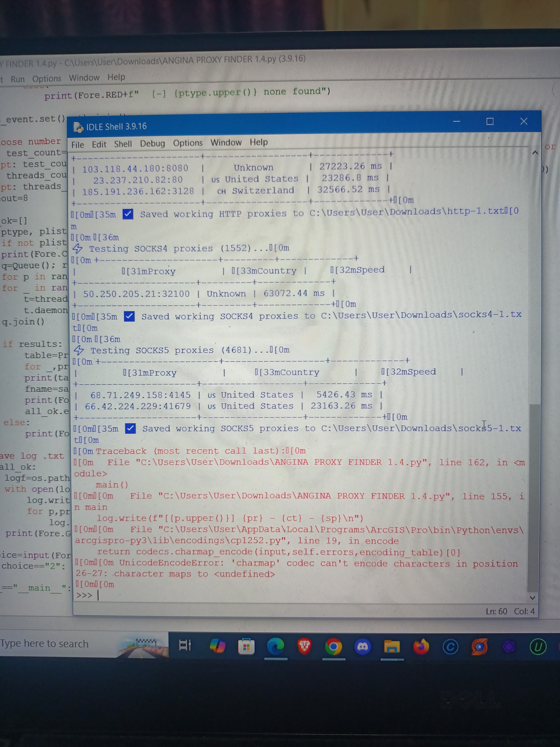Switch to Google Chrome window
This screenshot has height=747, width=560.
pyautogui.click(x=333, y=647)
